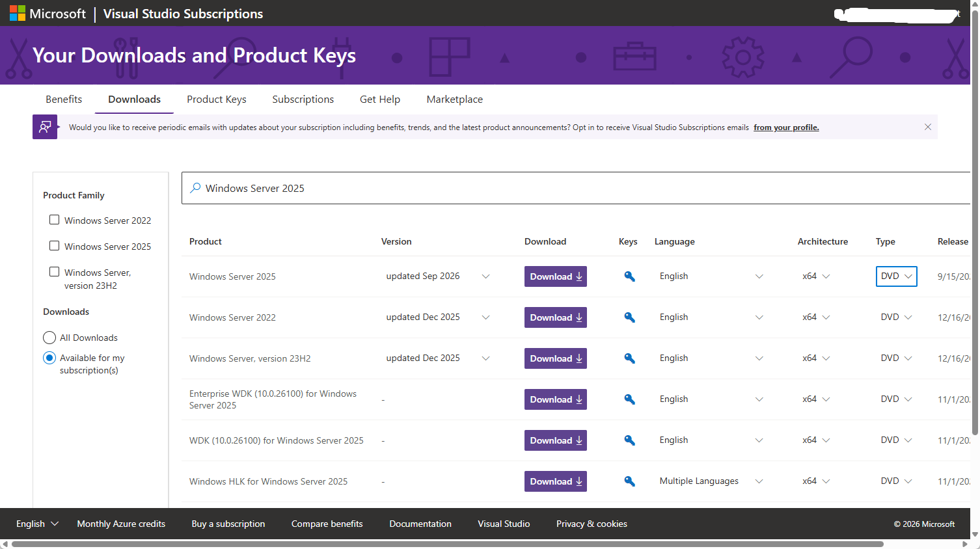Click key icon for Enterprise WDK row

click(629, 399)
